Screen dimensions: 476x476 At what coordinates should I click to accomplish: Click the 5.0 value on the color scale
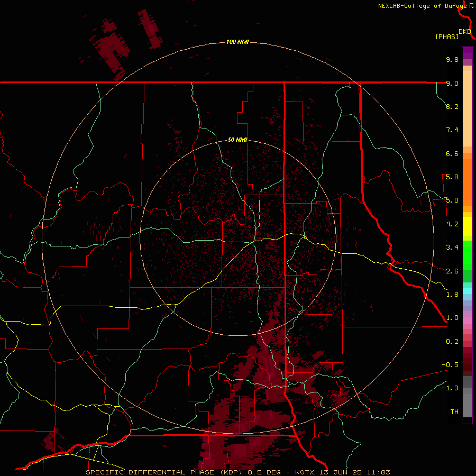point(452,200)
